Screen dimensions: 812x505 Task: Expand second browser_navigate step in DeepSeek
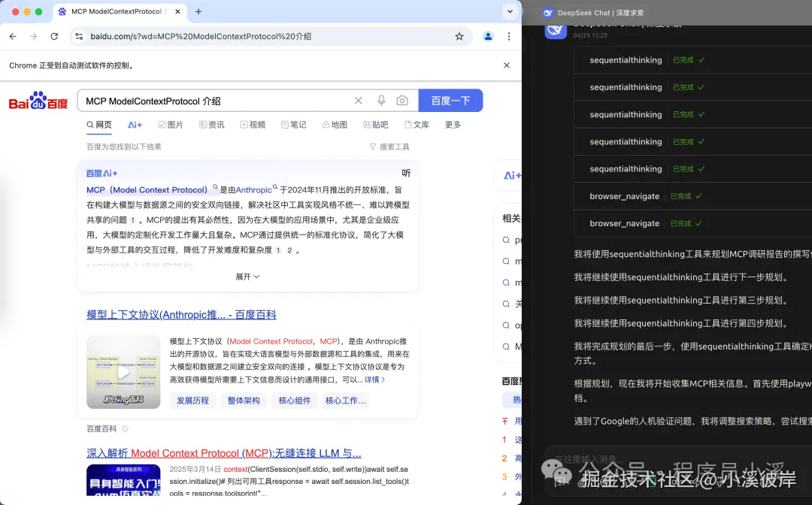point(693,223)
